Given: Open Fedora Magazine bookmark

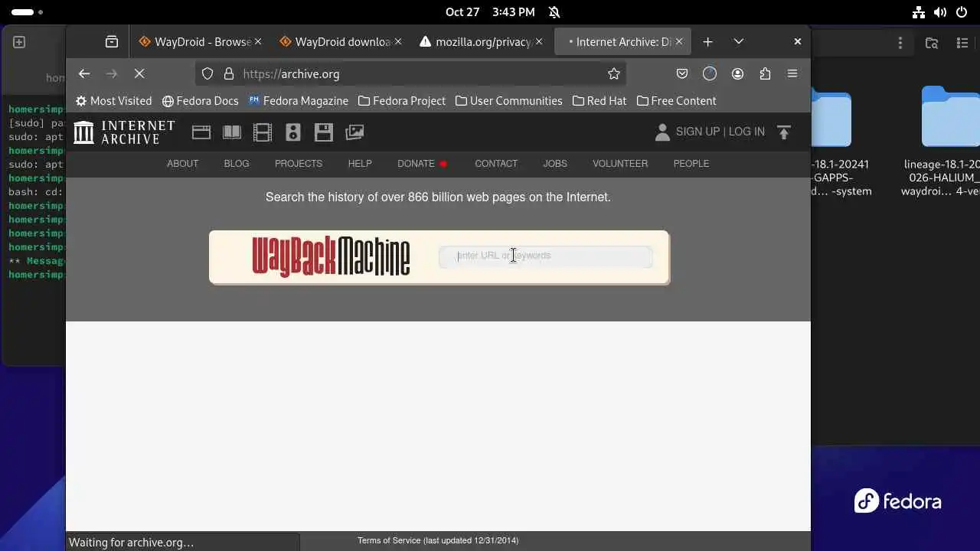Looking at the screenshot, I should tap(298, 101).
